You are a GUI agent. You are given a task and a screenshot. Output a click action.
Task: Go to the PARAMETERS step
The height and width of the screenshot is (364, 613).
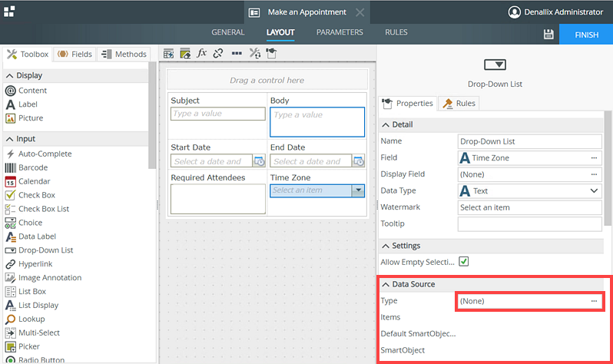(x=340, y=33)
